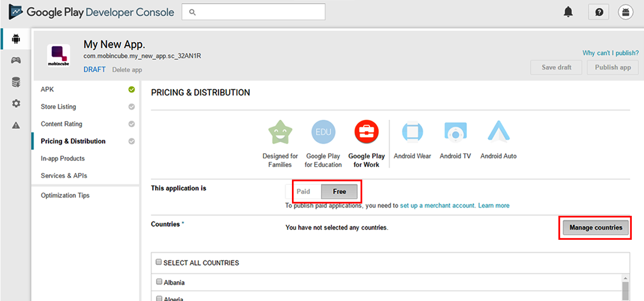This screenshot has width=644, height=301.
Task: Click the Publish app button
Action: pos(613,67)
